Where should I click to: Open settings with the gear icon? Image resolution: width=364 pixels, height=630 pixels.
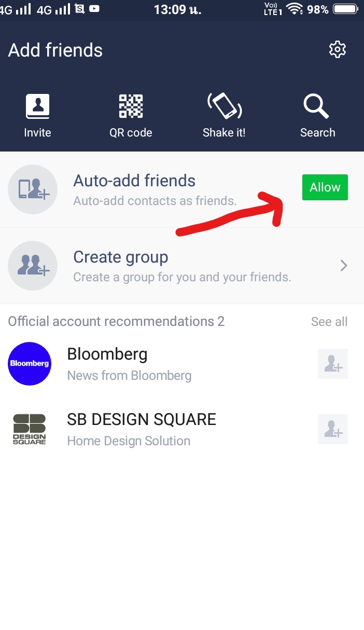point(338,50)
